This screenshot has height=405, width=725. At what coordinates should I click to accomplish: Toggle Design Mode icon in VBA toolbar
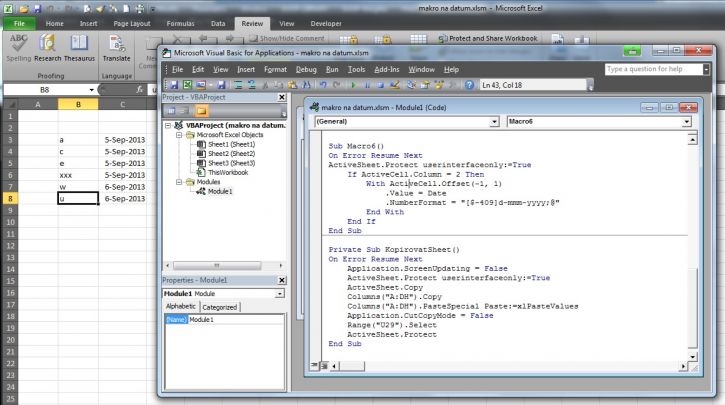394,85
